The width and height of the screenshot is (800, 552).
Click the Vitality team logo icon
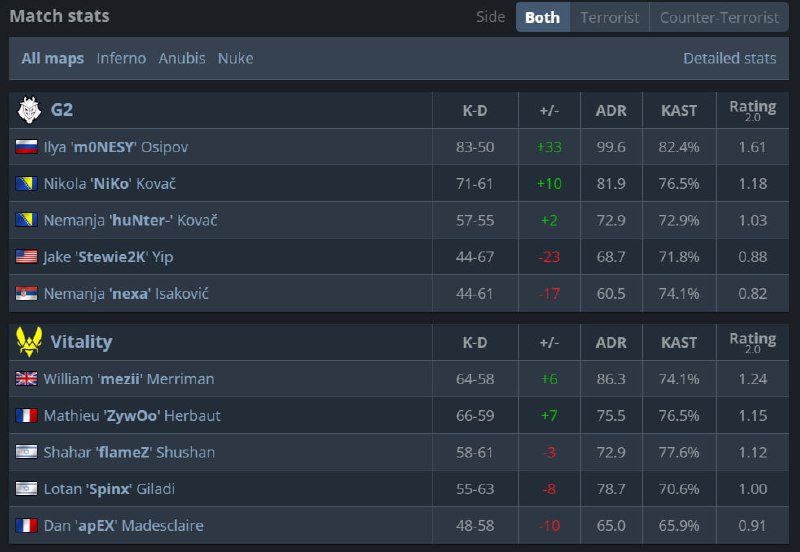tap(28, 342)
